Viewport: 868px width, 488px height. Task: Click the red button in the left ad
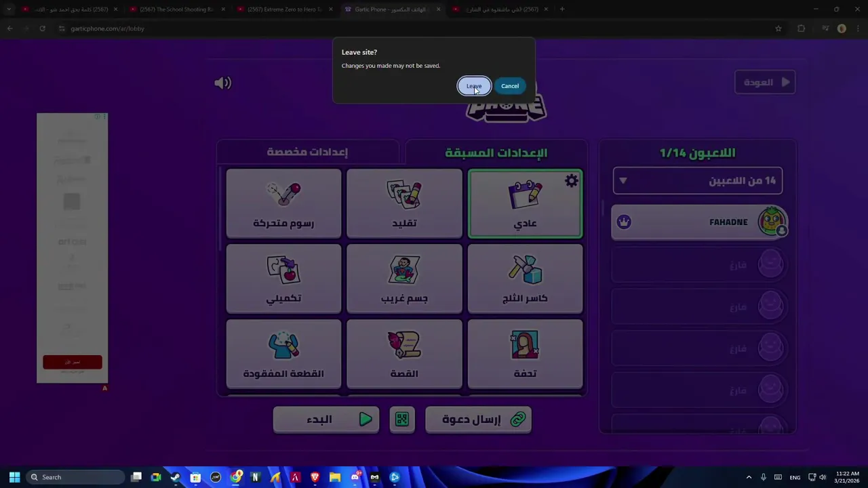(73, 362)
